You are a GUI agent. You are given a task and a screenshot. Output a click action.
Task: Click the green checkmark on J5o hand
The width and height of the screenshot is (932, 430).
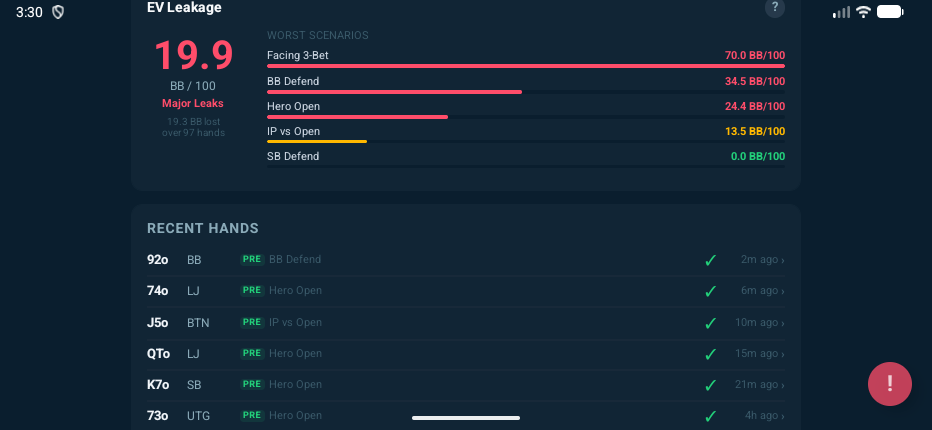pyautogui.click(x=710, y=323)
